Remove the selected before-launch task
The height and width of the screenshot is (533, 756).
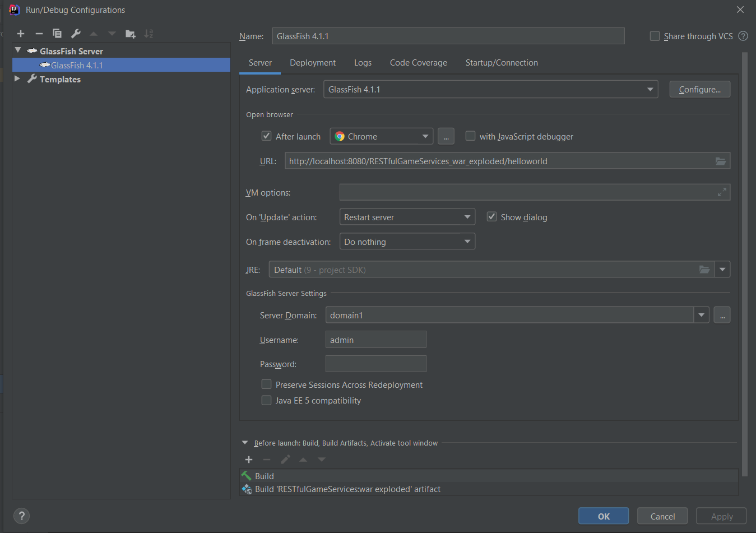pos(267,460)
